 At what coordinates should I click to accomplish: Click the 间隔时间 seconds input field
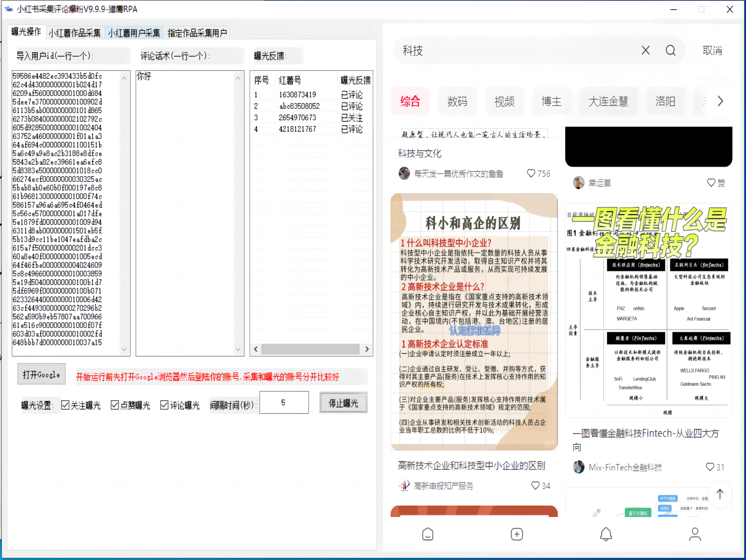tap(284, 403)
